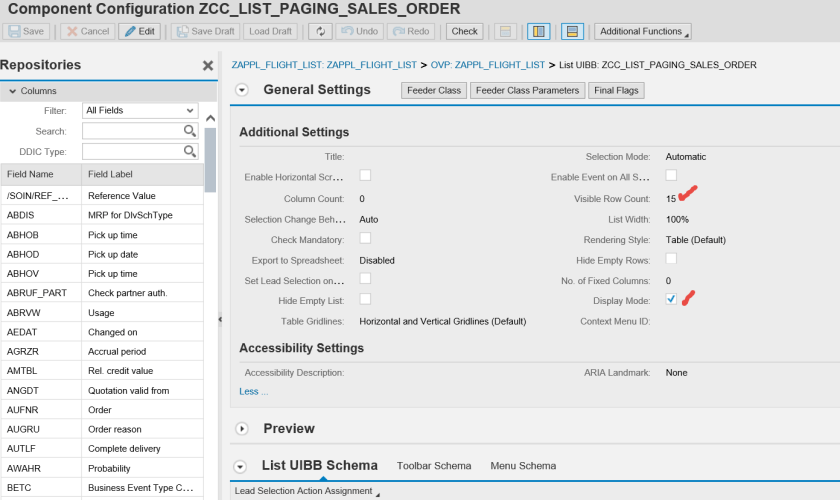Toggle Enable Horizontal Scrolling checkbox
Image resolution: width=840 pixels, height=500 pixels.
point(365,176)
